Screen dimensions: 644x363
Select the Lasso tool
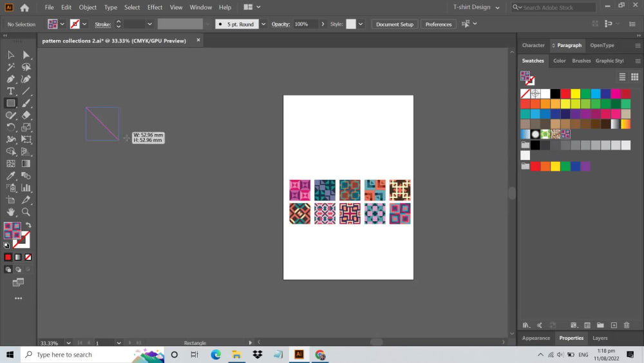(26, 67)
